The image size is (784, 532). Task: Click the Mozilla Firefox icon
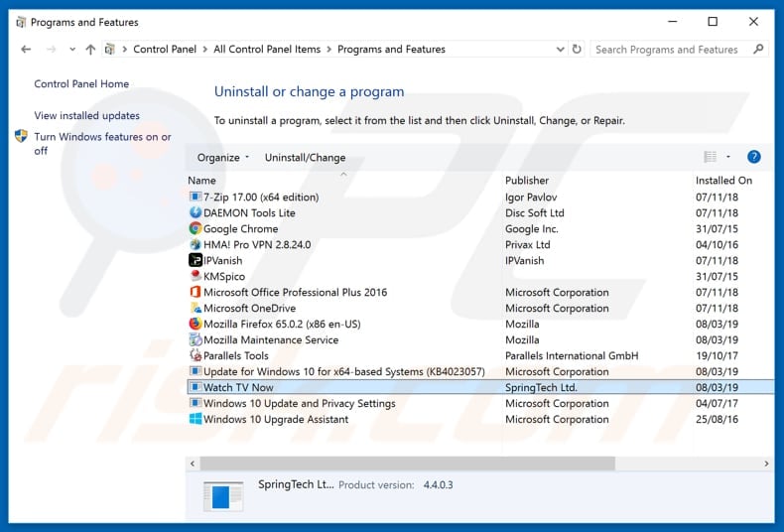coord(195,324)
